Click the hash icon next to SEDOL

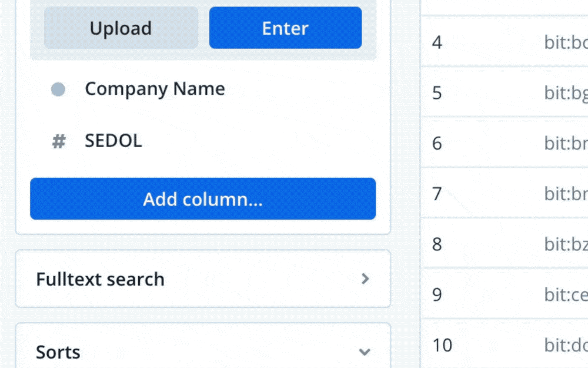(x=59, y=141)
